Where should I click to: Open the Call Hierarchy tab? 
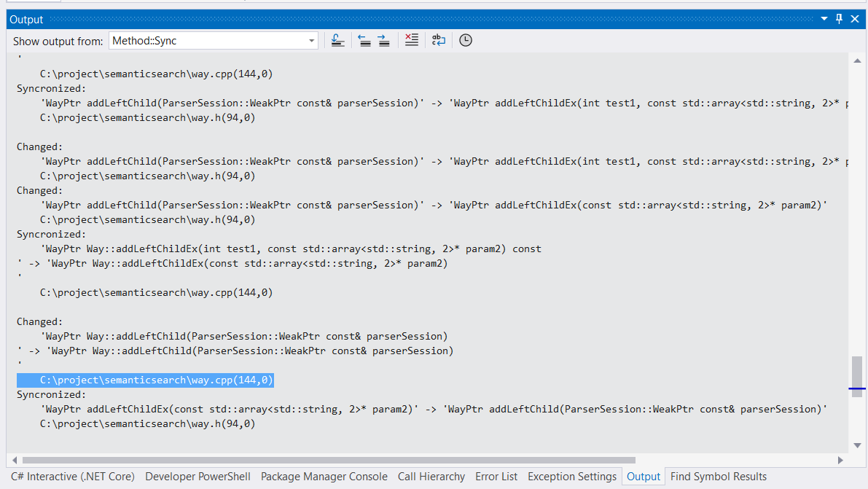(431, 477)
